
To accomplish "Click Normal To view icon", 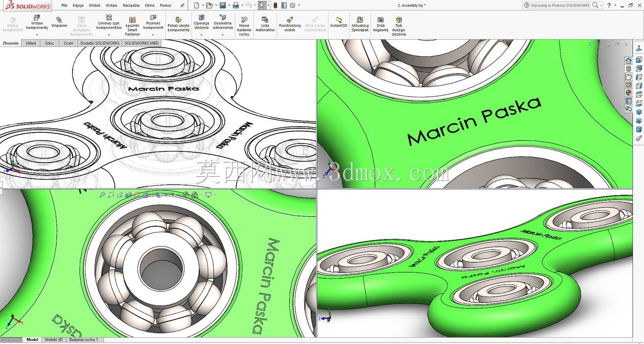I will (x=639, y=49).
